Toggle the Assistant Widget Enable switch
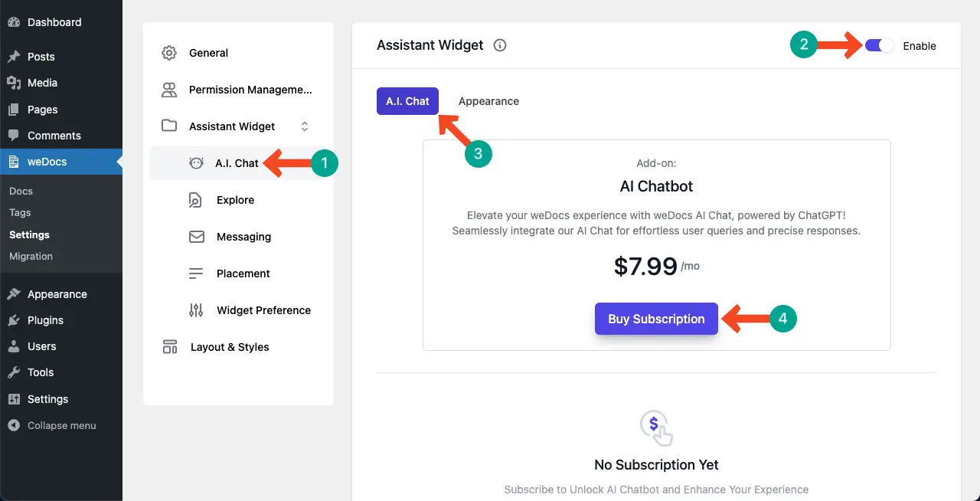Image resolution: width=980 pixels, height=501 pixels. pos(879,45)
